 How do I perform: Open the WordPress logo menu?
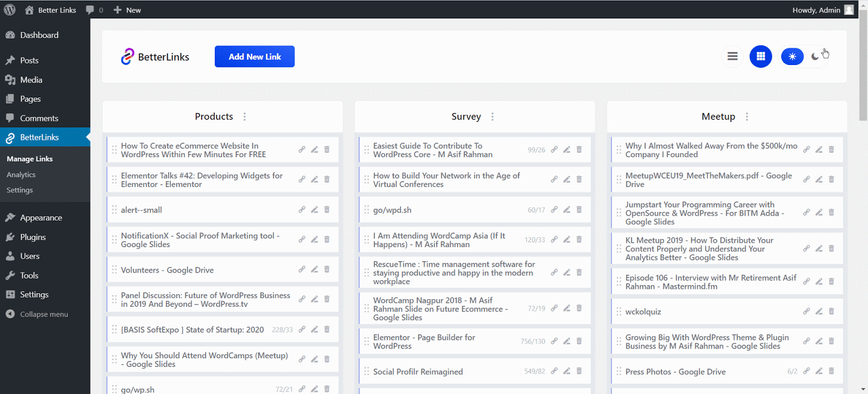click(10, 10)
